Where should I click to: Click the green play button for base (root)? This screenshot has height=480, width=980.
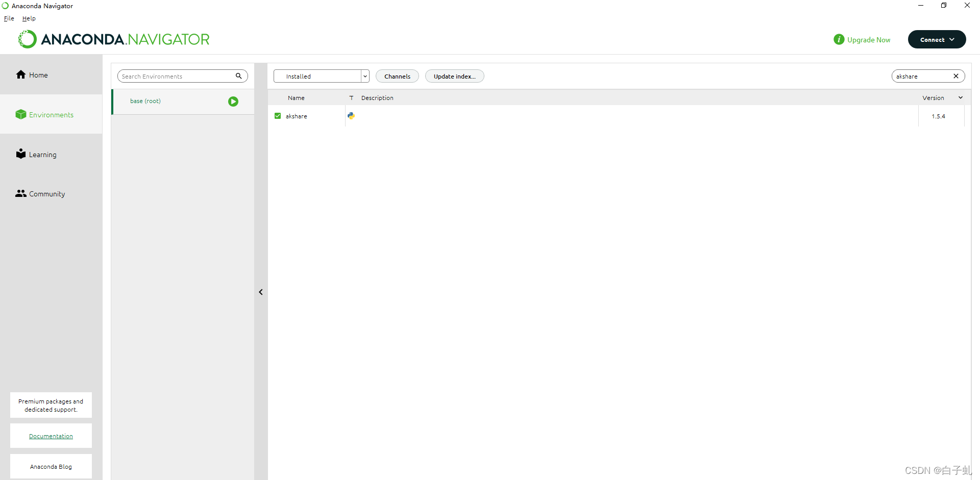[233, 102]
